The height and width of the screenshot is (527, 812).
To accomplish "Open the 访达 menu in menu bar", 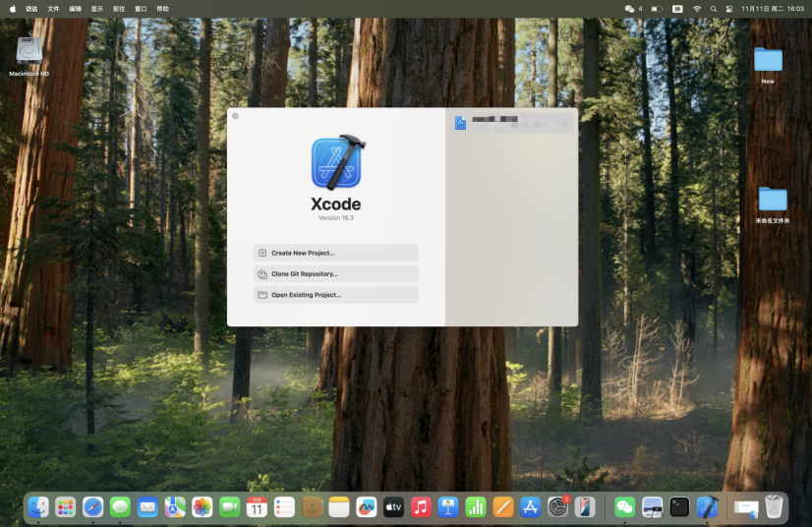I will pos(31,9).
